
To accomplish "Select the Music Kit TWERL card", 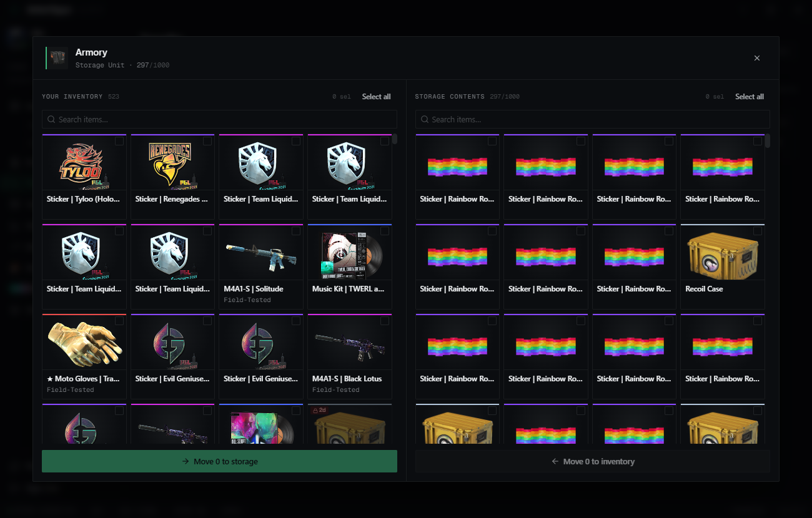I will coord(350,266).
